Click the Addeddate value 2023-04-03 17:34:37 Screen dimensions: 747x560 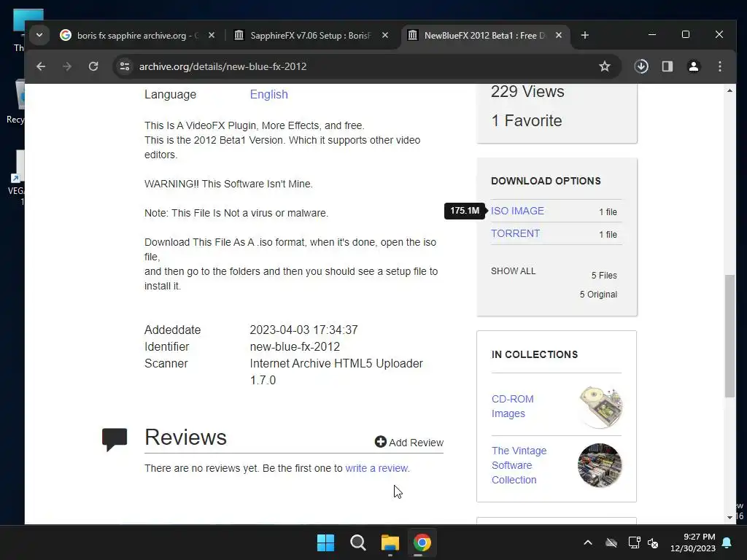coord(304,330)
